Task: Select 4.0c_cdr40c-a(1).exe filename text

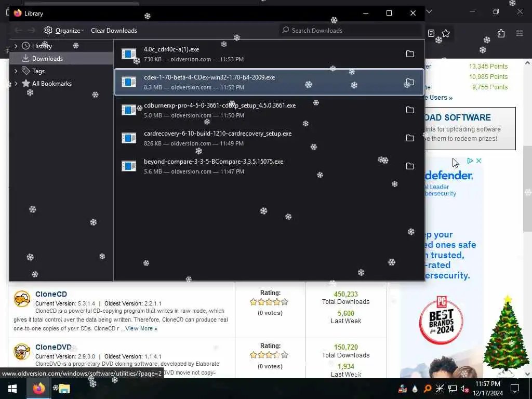Action: 171,49
